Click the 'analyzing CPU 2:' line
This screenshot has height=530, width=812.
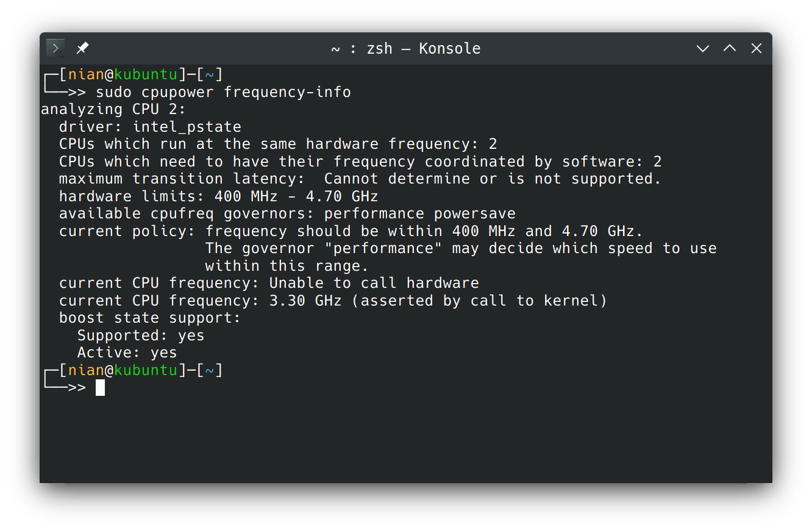[113, 110]
